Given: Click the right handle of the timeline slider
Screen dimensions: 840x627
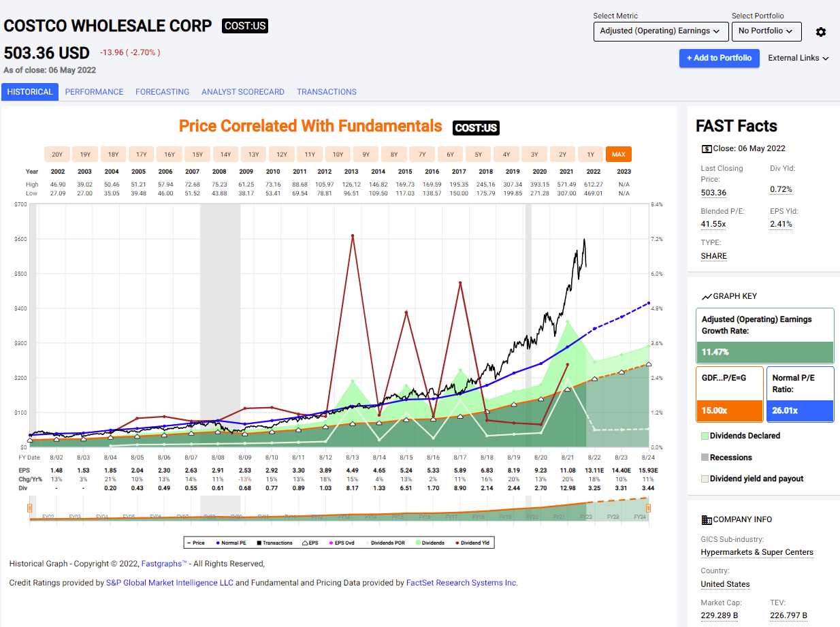Looking at the screenshot, I should point(647,507).
